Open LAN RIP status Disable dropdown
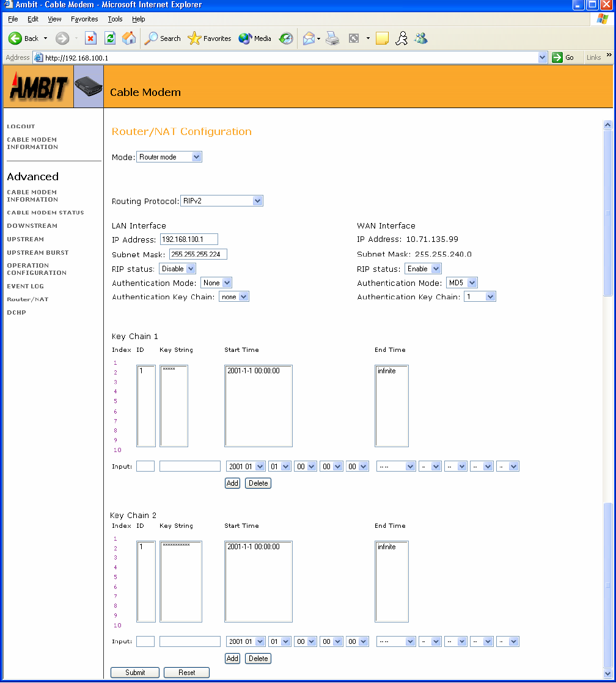The width and height of the screenshot is (616, 683). (177, 269)
